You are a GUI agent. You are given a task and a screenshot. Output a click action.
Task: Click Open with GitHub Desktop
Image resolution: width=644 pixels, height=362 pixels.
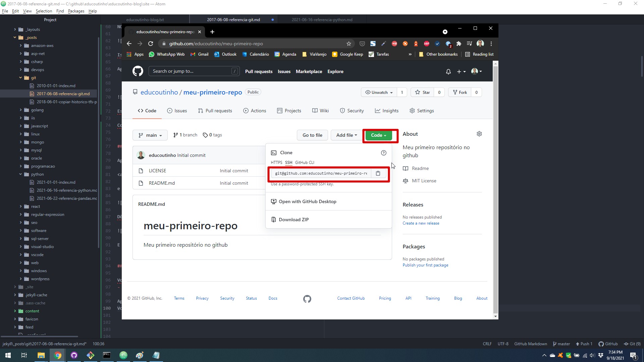(x=307, y=202)
